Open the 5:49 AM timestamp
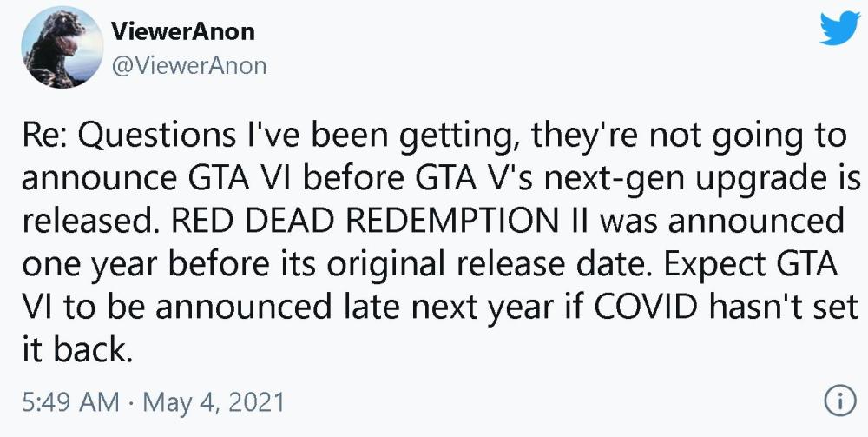Image resolution: width=868 pixels, height=437 pixels. [x=71, y=402]
